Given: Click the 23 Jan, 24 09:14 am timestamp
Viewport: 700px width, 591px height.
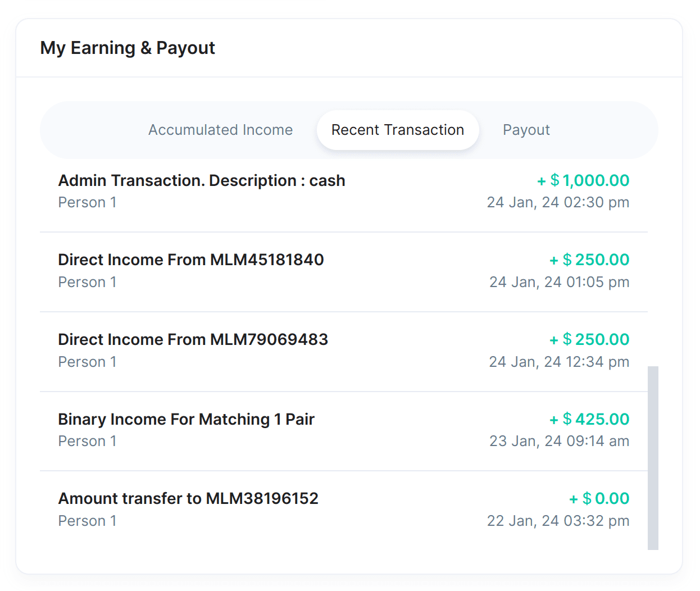Looking at the screenshot, I should pos(559,441).
